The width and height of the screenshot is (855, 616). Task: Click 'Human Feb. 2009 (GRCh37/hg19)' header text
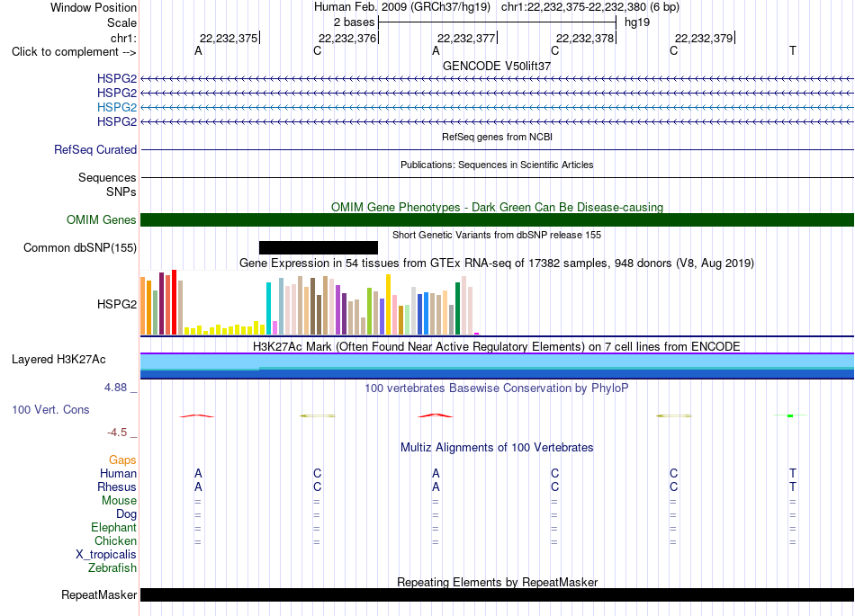pyautogui.click(x=402, y=7)
